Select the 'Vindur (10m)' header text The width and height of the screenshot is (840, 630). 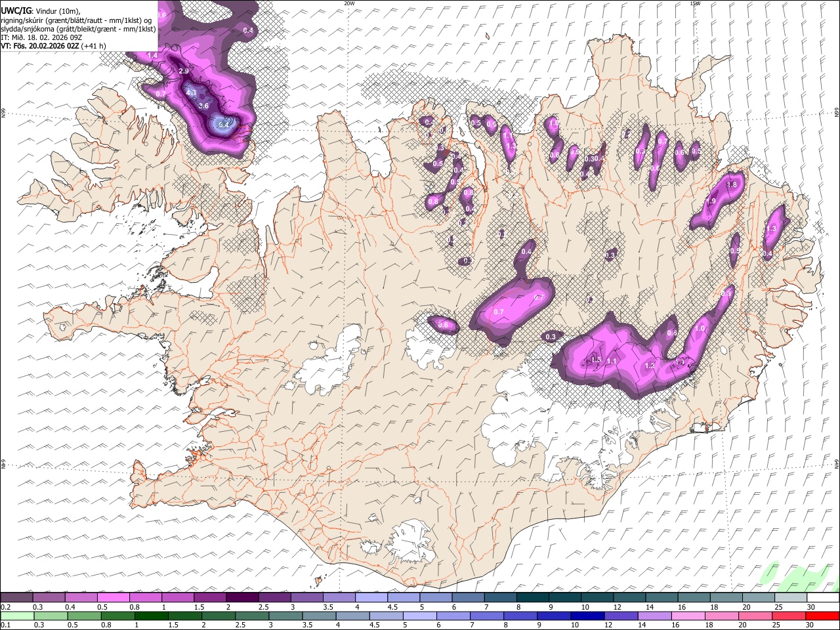pyautogui.click(x=58, y=11)
